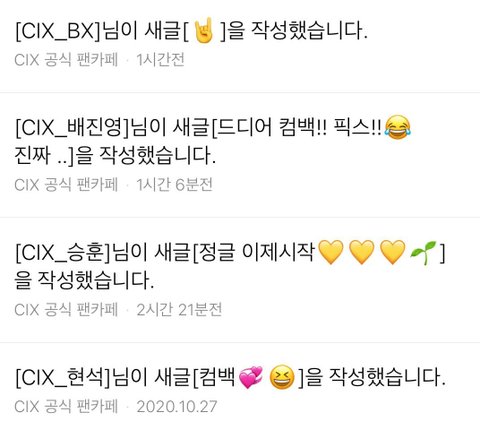This screenshot has width=480, height=430.
Task: Click CIX 공식 팬카페 under the 승훈 notification
Action: click(x=66, y=310)
